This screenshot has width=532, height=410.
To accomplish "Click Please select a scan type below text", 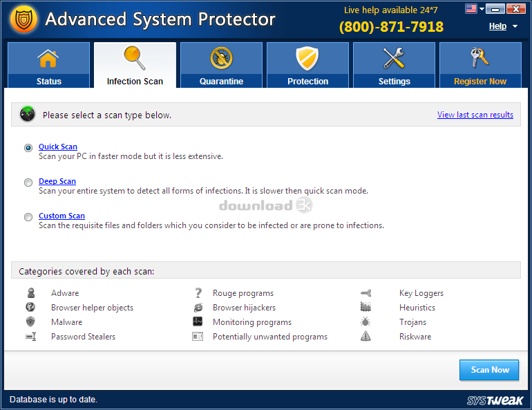I will (107, 115).
